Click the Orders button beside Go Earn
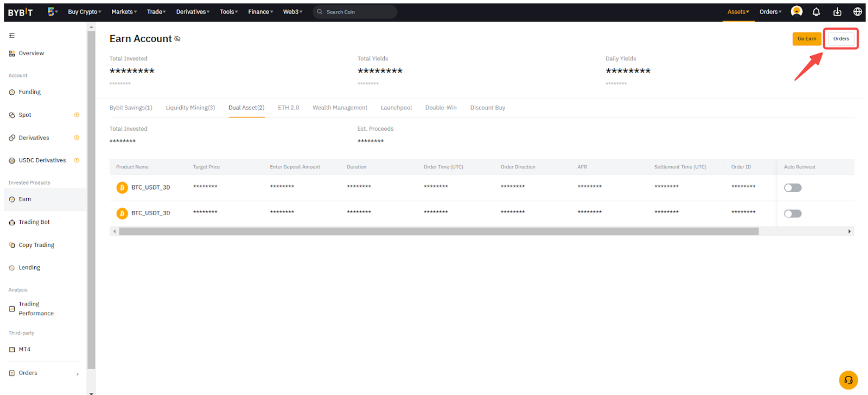Viewport: 868px width, 395px height. click(x=841, y=39)
